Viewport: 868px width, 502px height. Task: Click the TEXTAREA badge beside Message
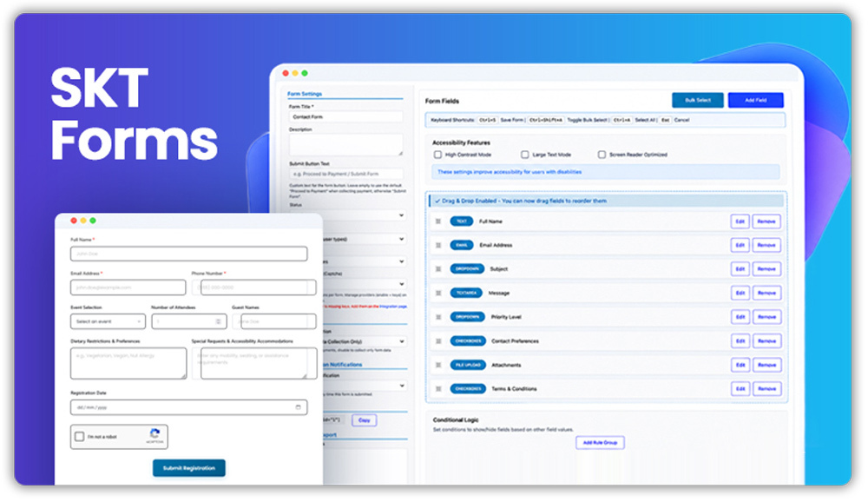coord(466,293)
